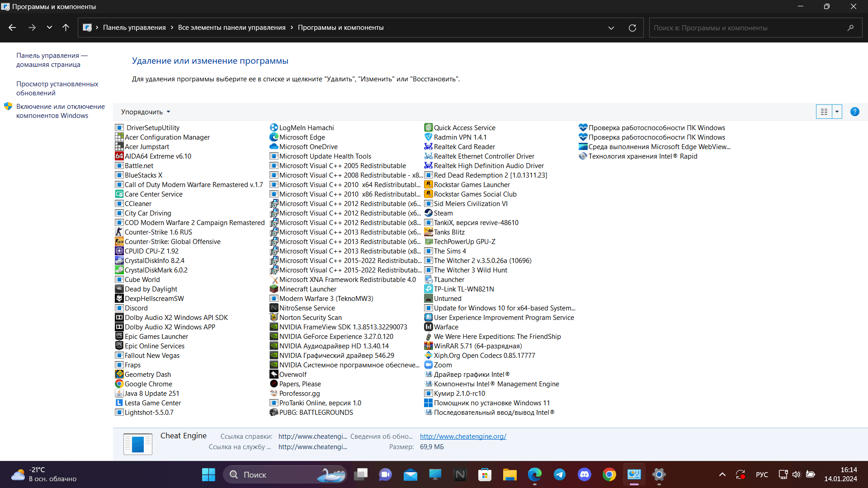The image size is (868, 488).
Task: Click the Rockstar Games Launcher icon
Action: tap(429, 185)
